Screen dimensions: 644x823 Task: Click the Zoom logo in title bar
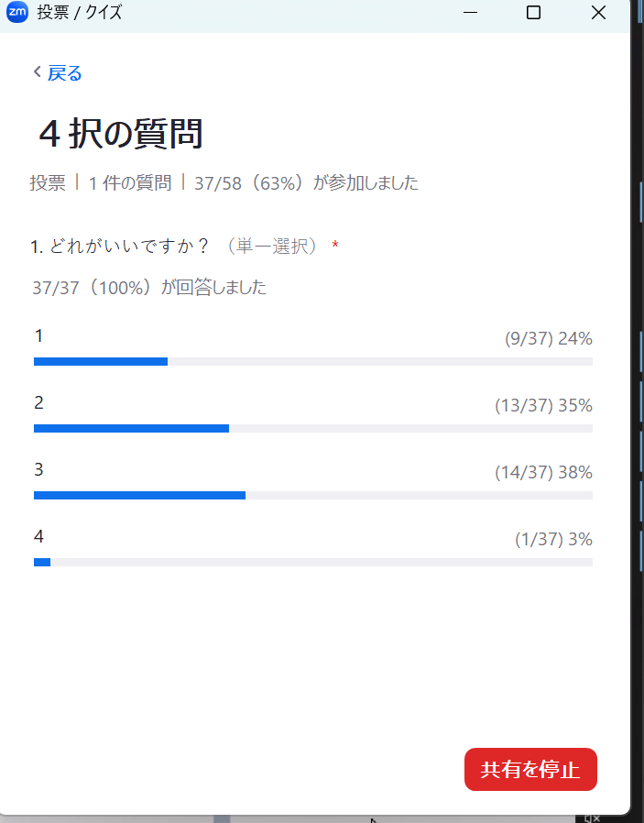coord(17,13)
